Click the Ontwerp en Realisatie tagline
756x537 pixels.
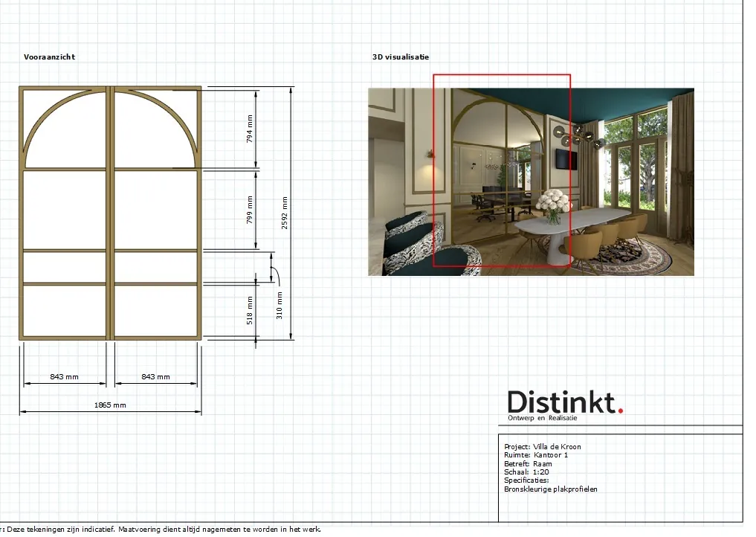pos(542,418)
